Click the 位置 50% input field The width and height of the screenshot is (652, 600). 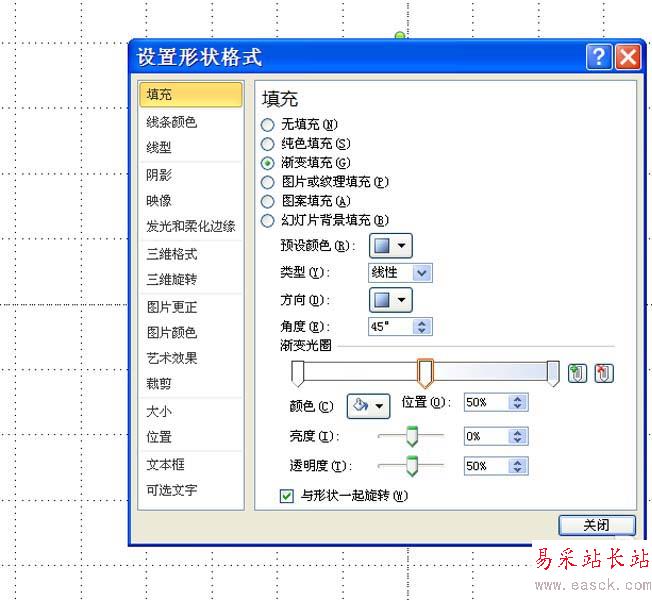486,402
